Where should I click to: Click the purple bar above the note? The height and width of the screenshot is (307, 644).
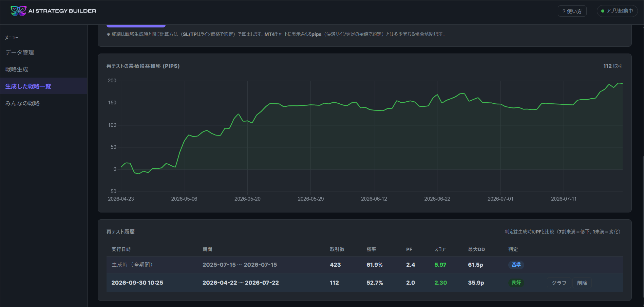point(136,26)
